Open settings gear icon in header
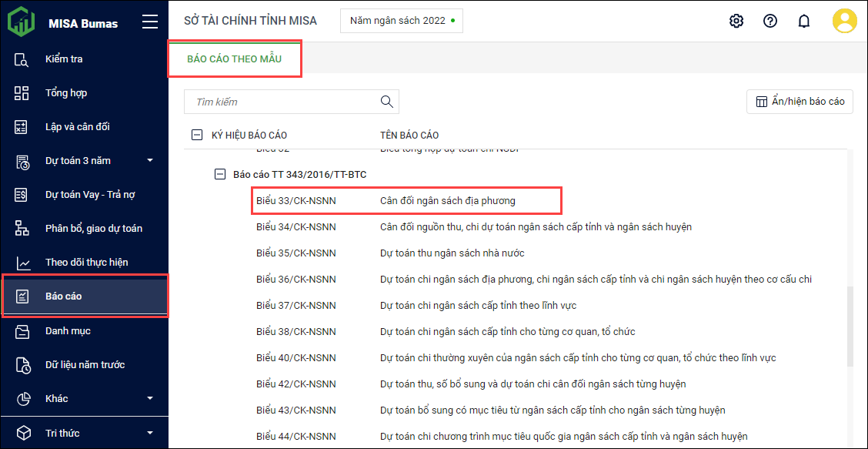This screenshot has height=449, width=868. pyautogui.click(x=736, y=21)
